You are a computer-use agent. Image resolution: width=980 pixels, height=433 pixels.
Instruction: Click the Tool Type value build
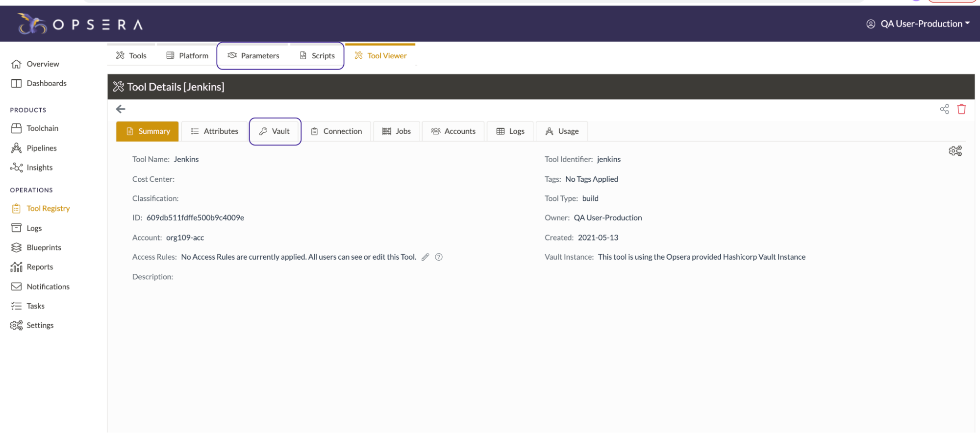(x=590, y=198)
